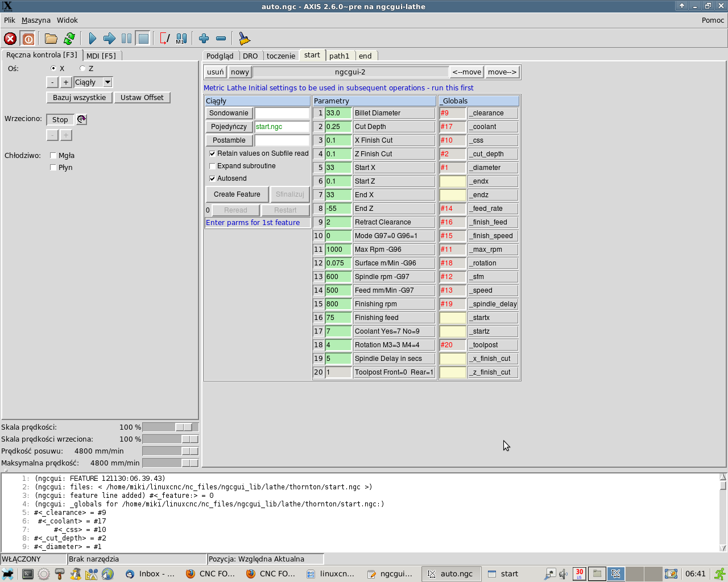728x582 pixels.
Task: Open calendar icon showing 30 in tray
Action: pos(579,573)
